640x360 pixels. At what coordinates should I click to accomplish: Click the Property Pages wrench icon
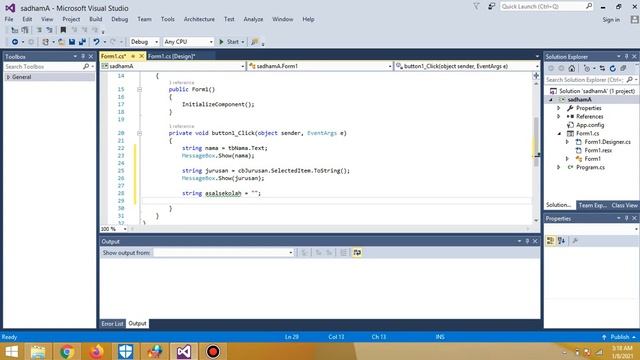[575, 241]
